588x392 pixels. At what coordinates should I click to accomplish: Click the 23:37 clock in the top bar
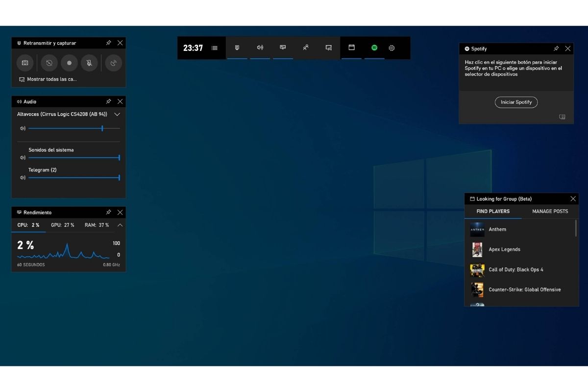point(193,48)
